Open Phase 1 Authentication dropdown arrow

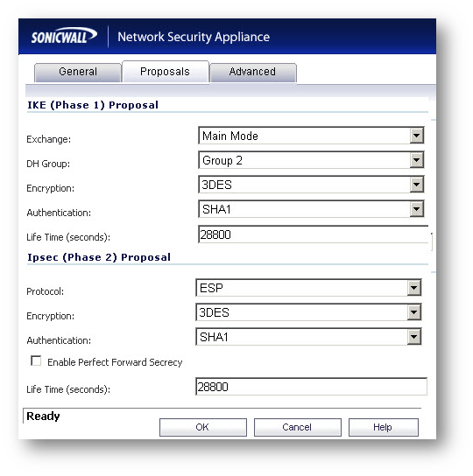(416, 209)
